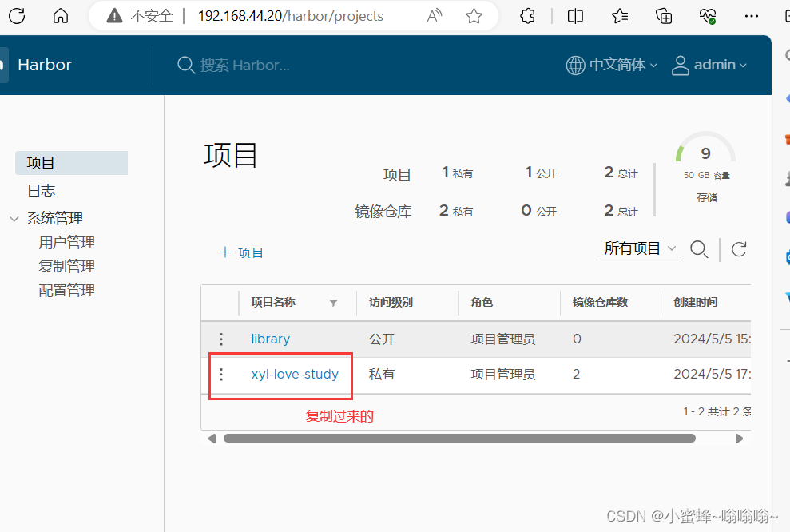Image resolution: width=790 pixels, height=532 pixels.
Task: Click xyl-love-study creation date 2024/5/5 17
Action: (712, 375)
